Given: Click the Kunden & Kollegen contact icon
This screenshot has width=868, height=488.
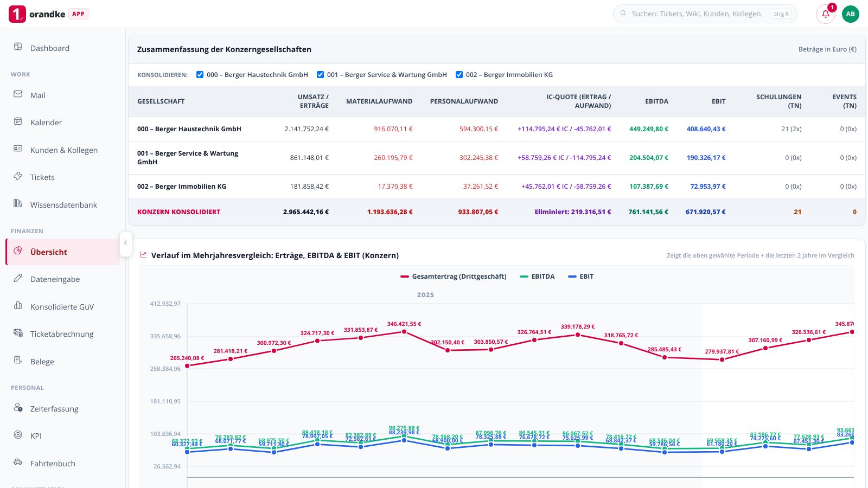Looking at the screenshot, I should click(18, 149).
